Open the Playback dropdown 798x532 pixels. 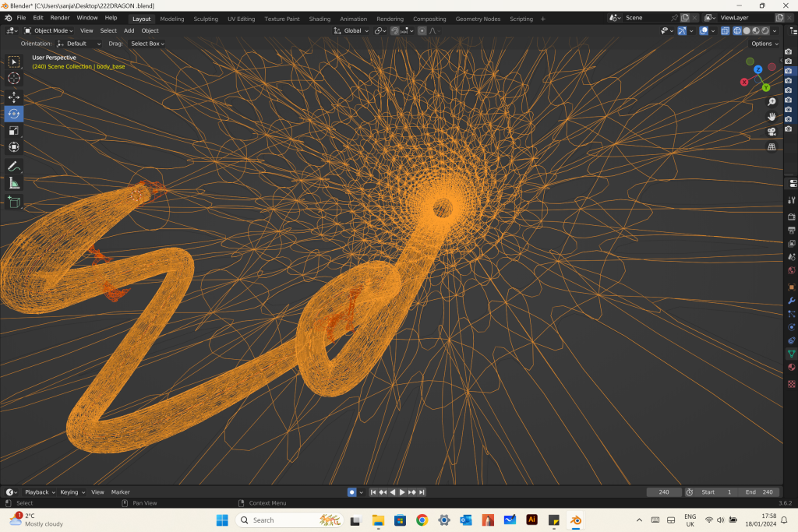40,492
